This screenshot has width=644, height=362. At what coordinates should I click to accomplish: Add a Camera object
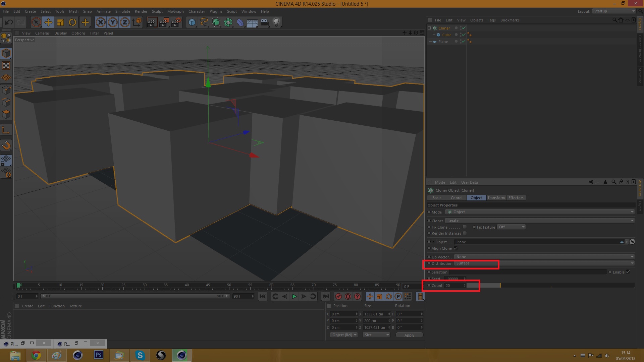264,22
